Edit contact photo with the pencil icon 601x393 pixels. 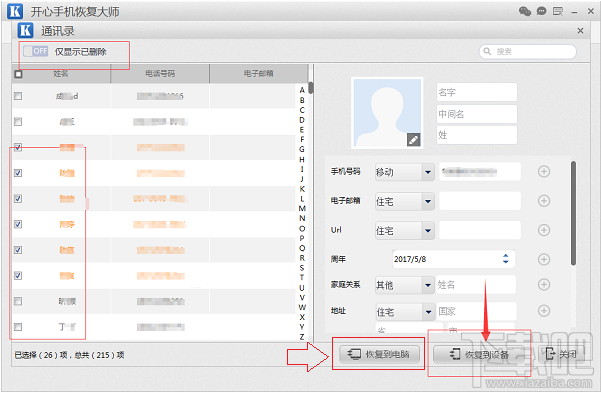413,140
